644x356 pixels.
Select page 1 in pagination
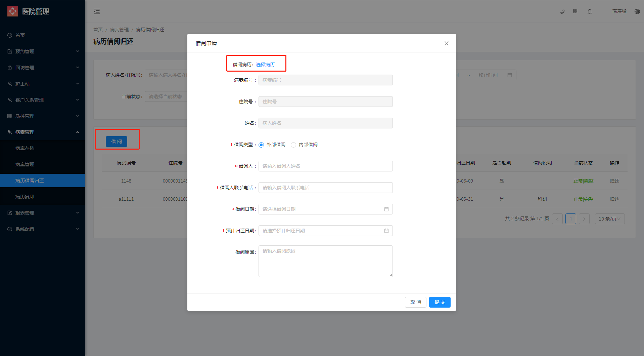[571, 219]
